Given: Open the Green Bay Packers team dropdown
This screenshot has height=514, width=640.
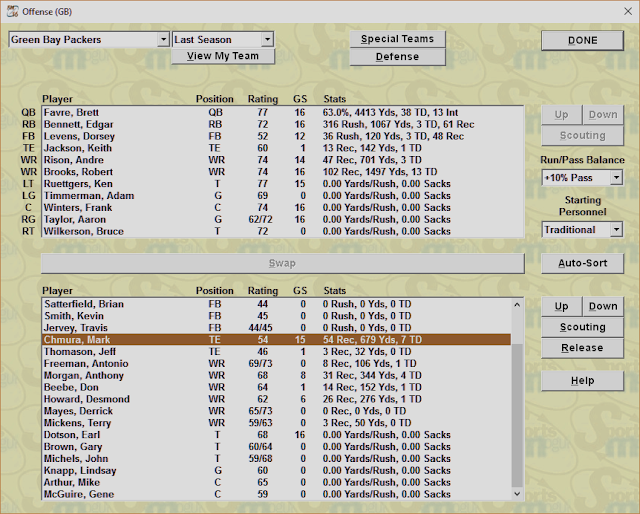Looking at the screenshot, I should pyautogui.click(x=163, y=40).
